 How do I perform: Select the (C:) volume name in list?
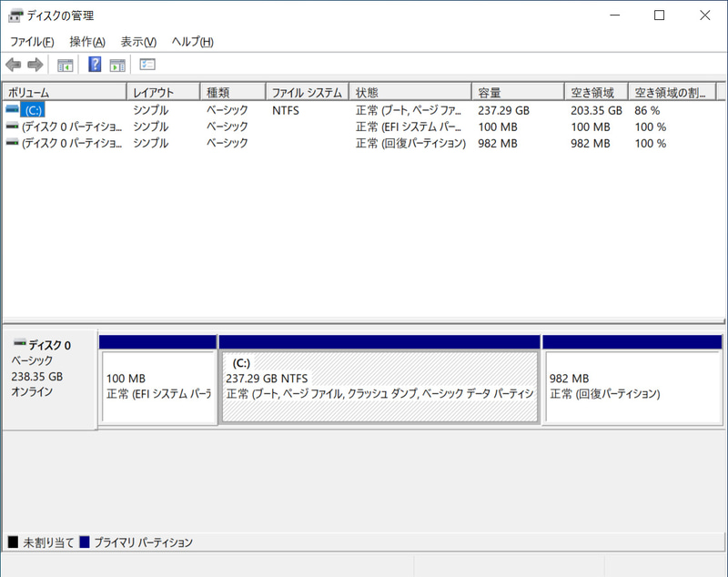pos(33,110)
